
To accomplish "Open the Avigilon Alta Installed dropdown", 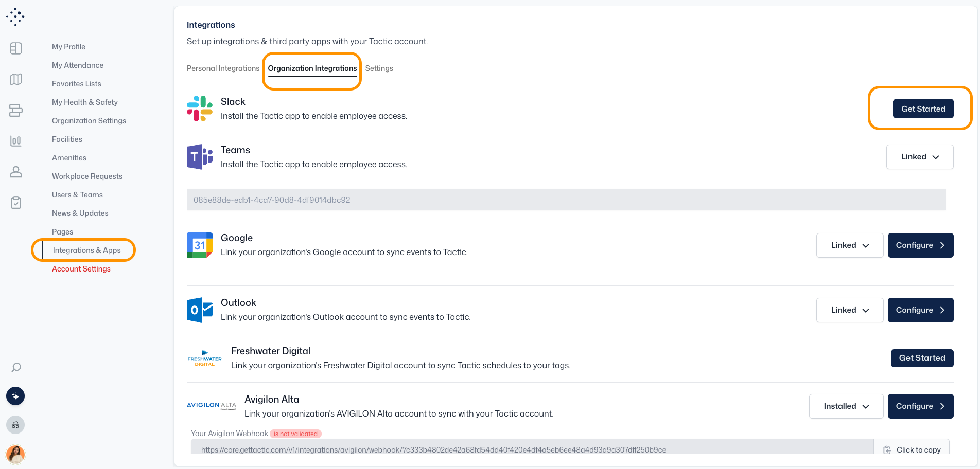I will (846, 406).
